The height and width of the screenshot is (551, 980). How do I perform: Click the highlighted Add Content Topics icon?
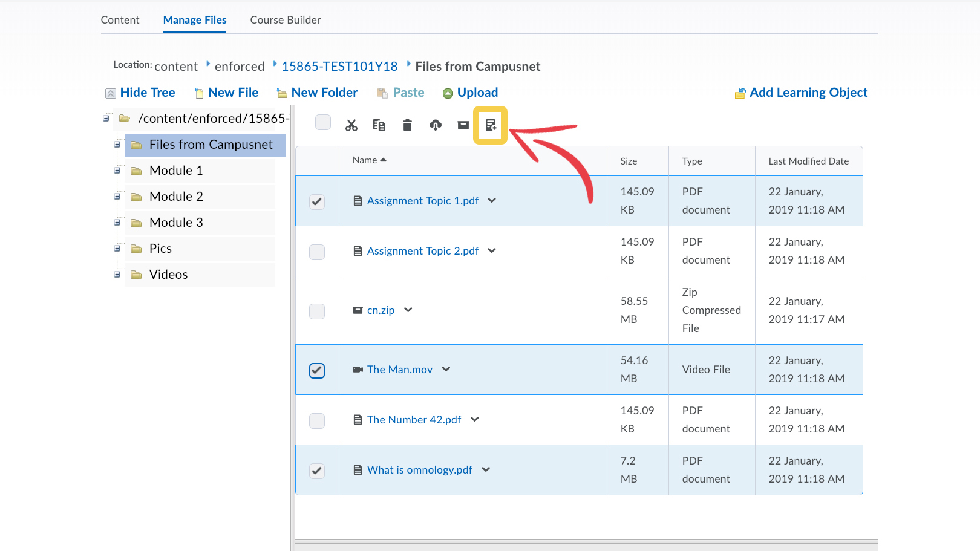click(x=491, y=125)
